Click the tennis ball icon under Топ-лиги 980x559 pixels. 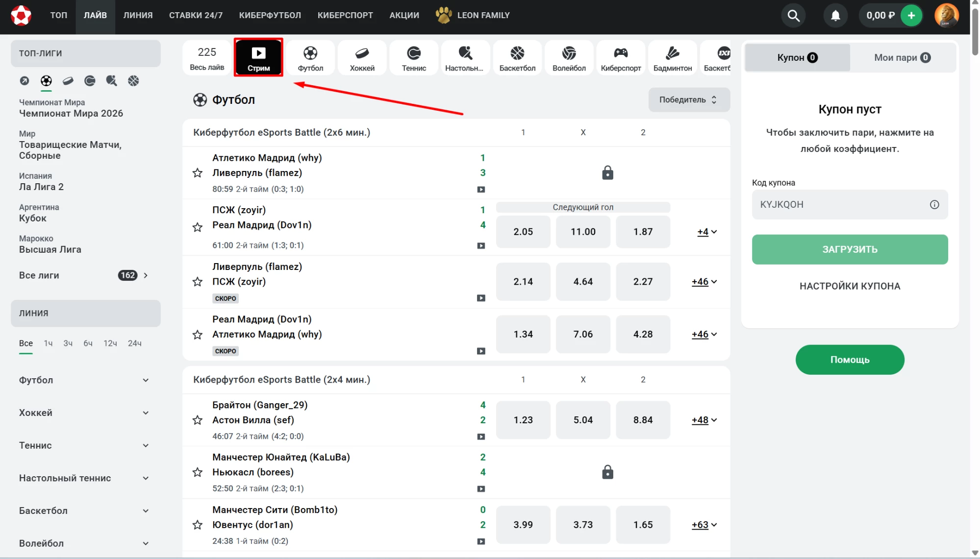pos(90,81)
